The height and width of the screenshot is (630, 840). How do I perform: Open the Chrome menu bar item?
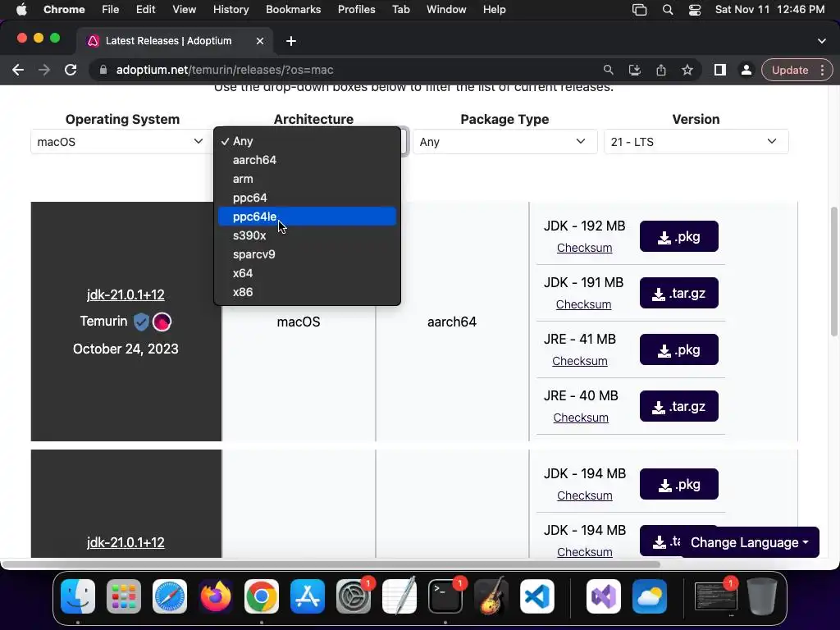pos(64,10)
